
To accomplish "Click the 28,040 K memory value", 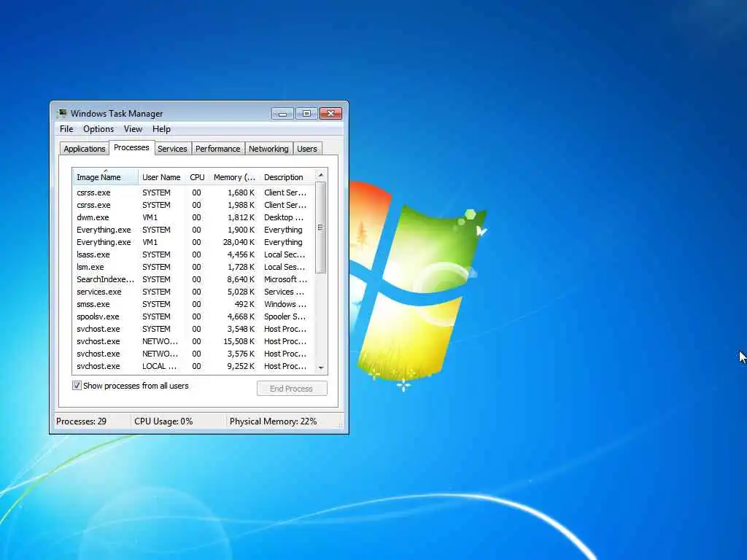I will (239, 242).
